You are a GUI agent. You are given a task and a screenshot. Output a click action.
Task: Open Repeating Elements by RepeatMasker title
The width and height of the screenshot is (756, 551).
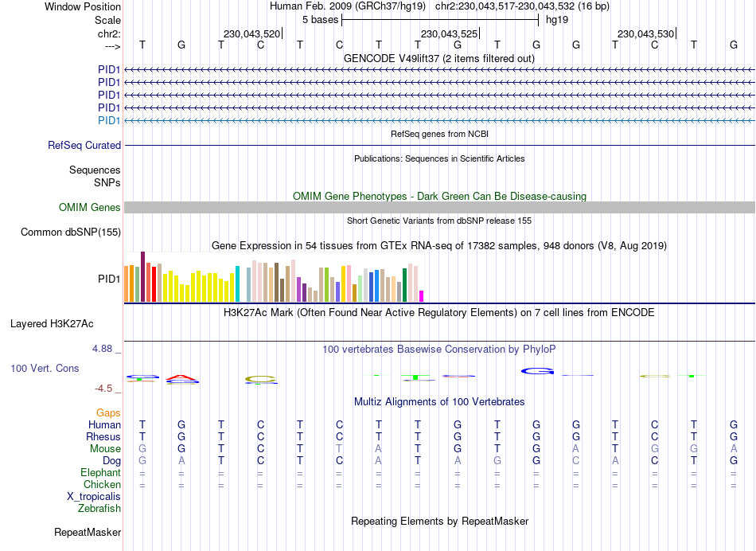pos(439,522)
